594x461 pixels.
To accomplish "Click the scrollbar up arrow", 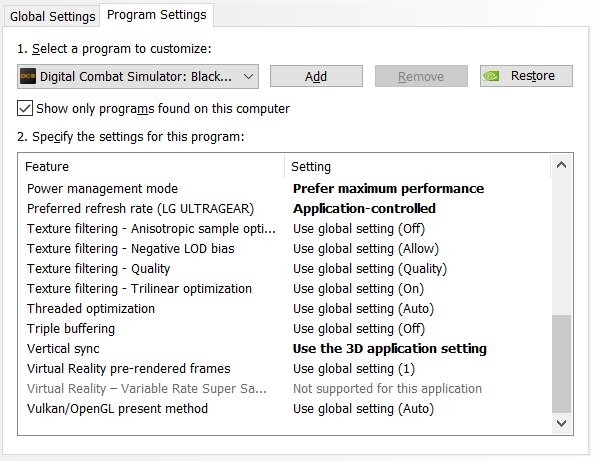I will [x=561, y=165].
